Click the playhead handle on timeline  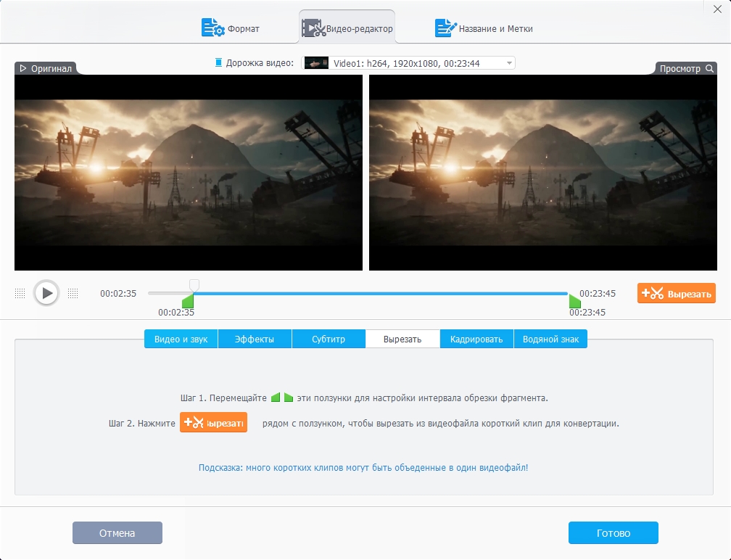click(x=194, y=285)
